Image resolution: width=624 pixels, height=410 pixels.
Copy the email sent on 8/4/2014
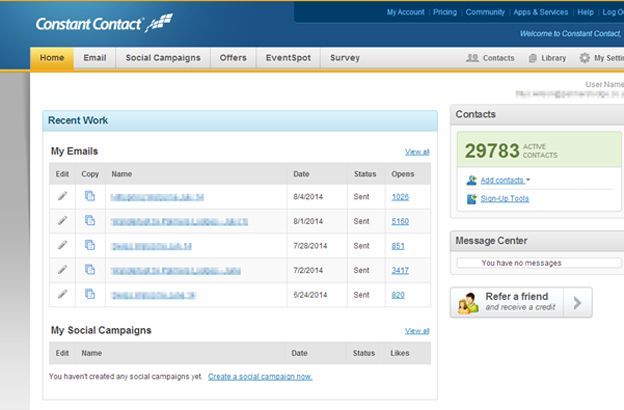[x=90, y=196]
